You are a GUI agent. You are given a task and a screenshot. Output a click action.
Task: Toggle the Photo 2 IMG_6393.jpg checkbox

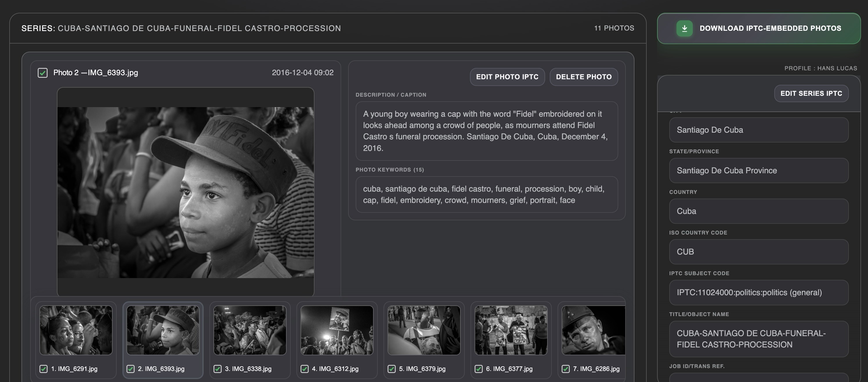pyautogui.click(x=42, y=73)
